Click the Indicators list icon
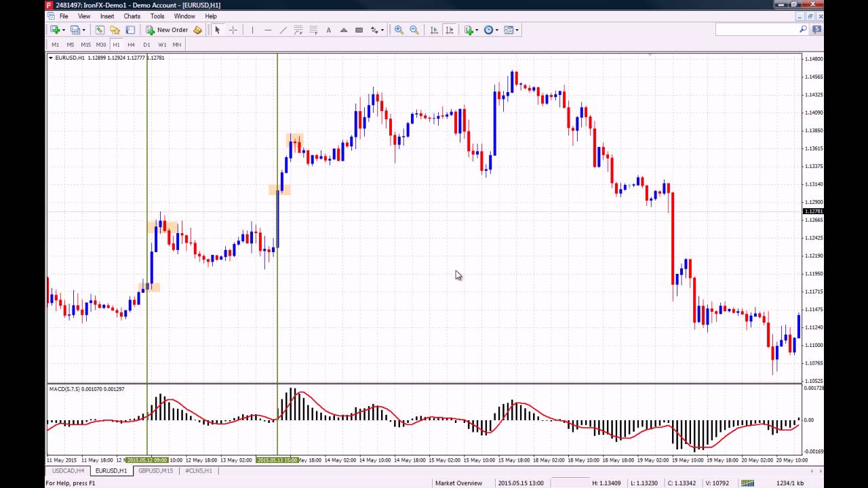868x488 pixels. [x=469, y=30]
